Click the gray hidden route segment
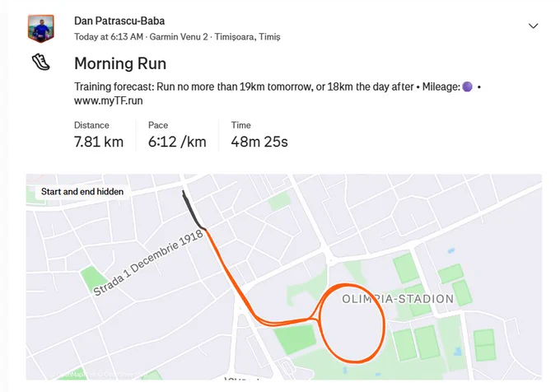 coord(192,210)
